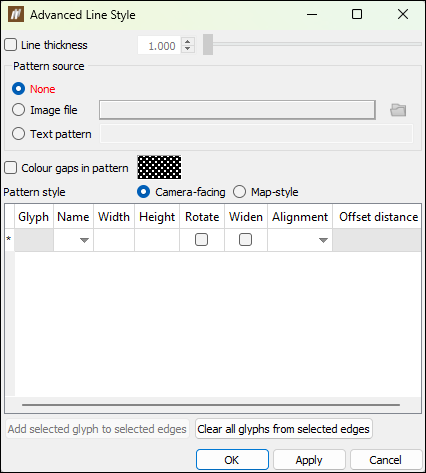Click the line thickness slider handle
The width and height of the screenshot is (426, 473).
pyautogui.click(x=208, y=44)
